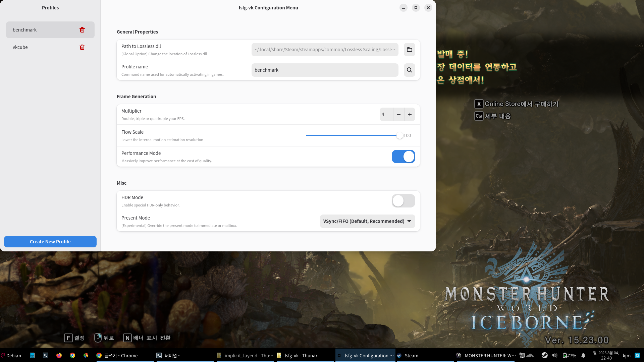Delete the vkcube profile via its trash icon
Viewport: 644px width, 362px height.
(x=82, y=47)
